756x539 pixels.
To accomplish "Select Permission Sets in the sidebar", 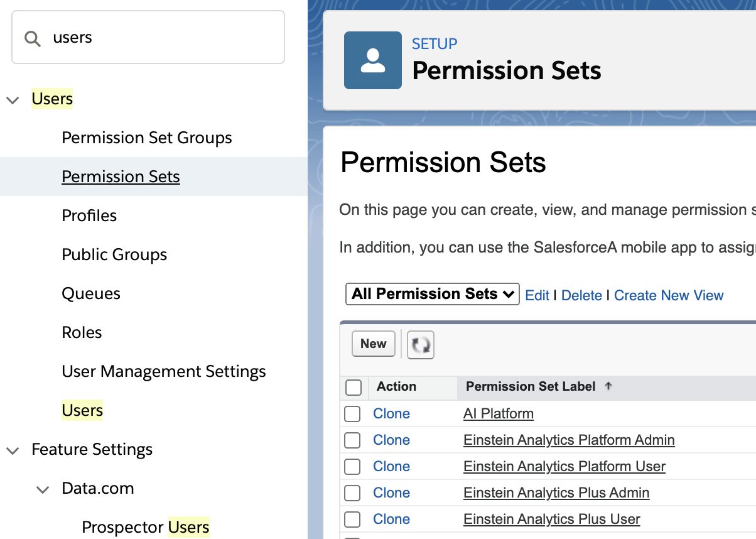I will [x=121, y=177].
